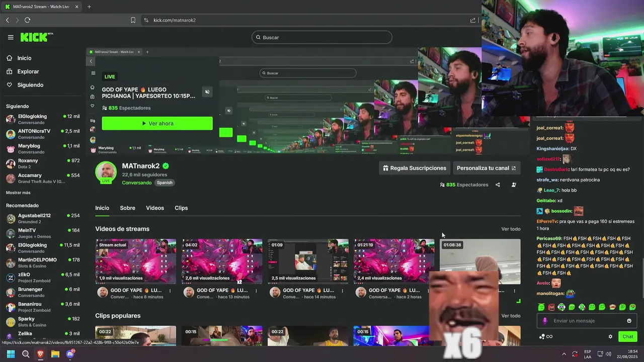Open File Explorer from the taskbar
The image size is (644, 362).
coord(55,354)
